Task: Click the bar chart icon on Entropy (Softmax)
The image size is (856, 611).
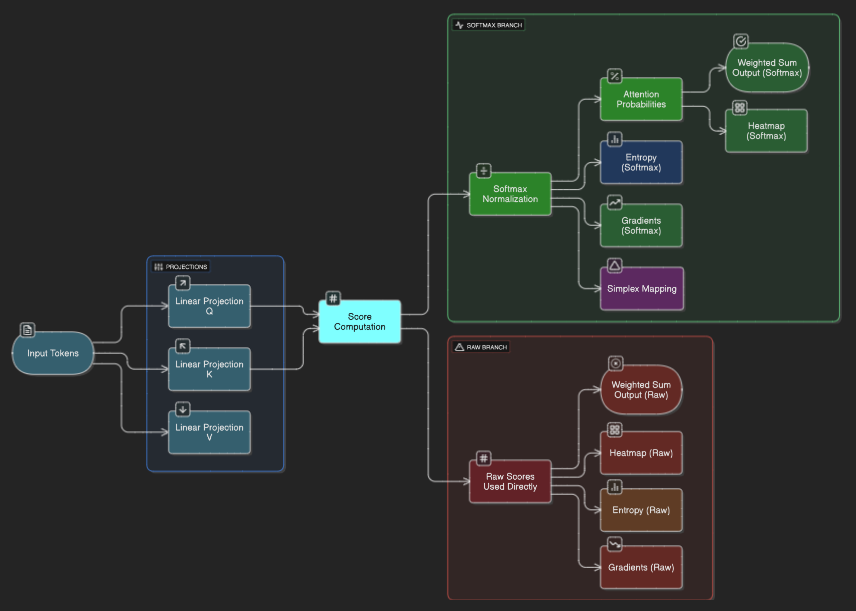Action: tap(615, 139)
